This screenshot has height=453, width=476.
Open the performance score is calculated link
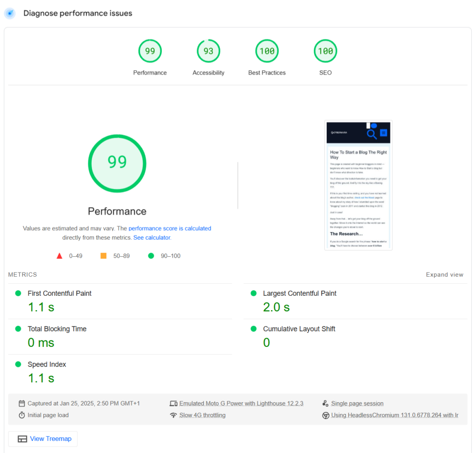pyautogui.click(x=170, y=228)
